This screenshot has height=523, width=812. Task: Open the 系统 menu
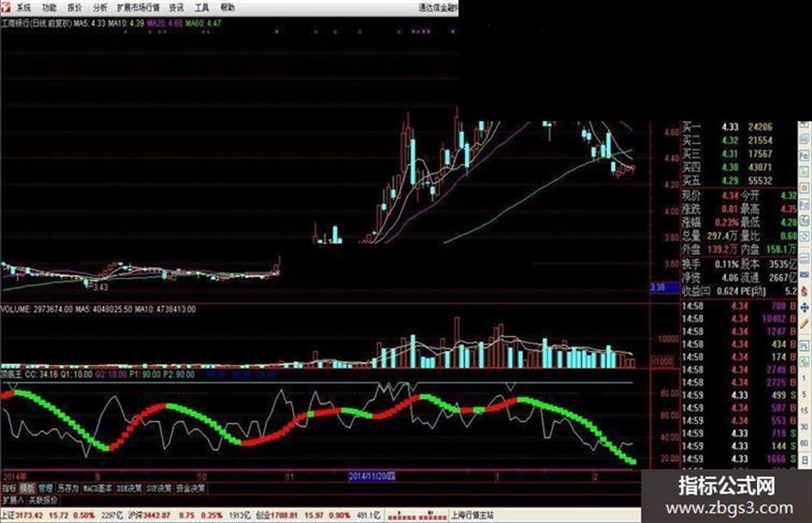(24, 8)
